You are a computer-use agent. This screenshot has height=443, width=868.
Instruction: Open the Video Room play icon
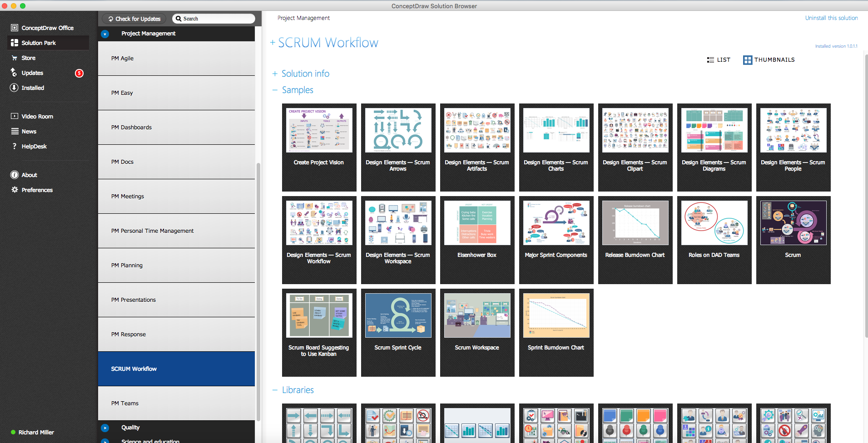[x=15, y=116]
